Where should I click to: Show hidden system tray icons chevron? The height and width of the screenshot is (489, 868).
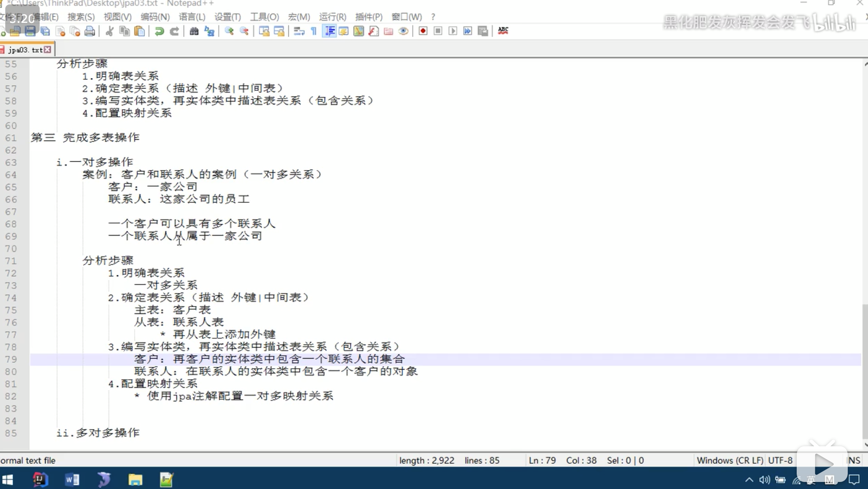(749, 480)
